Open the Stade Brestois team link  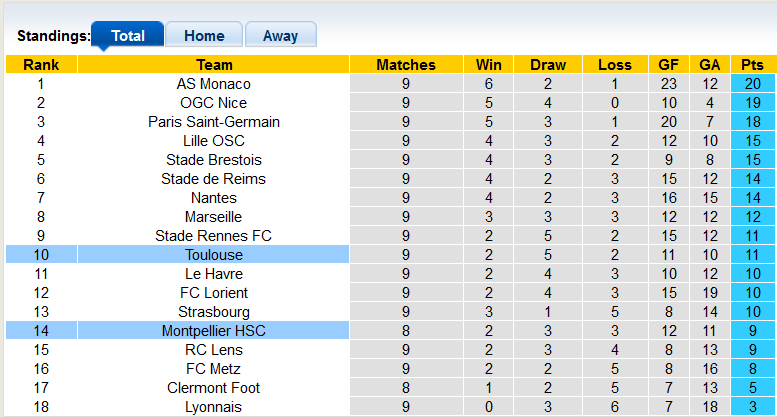213,160
